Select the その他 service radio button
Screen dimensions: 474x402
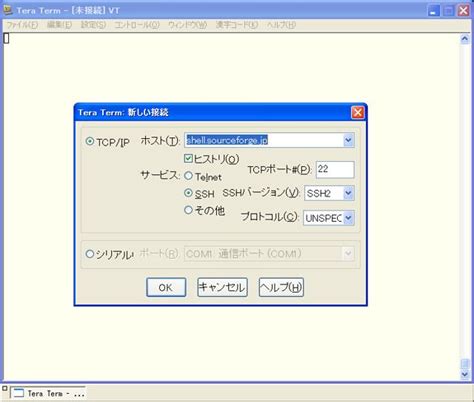click(x=188, y=210)
